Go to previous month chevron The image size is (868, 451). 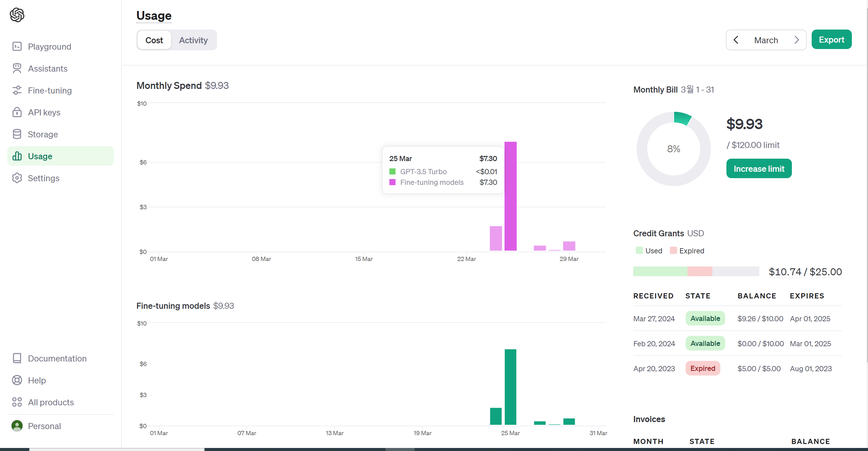click(x=736, y=40)
